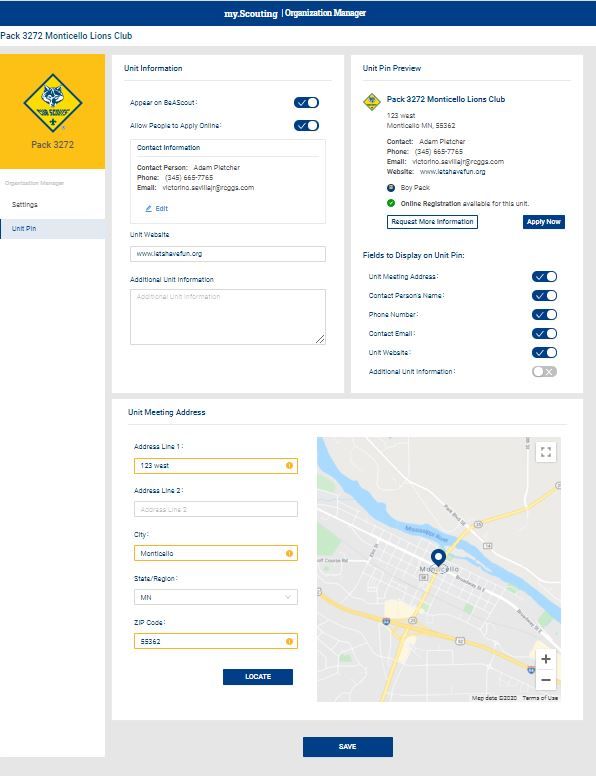This screenshot has height=776, width=596.
Task: Click the Apply Now button
Action: [x=544, y=222]
